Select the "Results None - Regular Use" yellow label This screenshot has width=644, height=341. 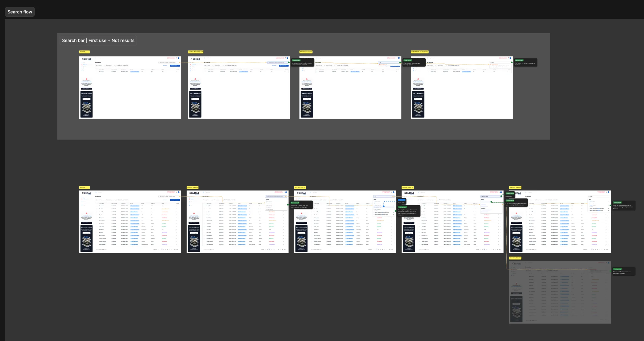coord(515,258)
